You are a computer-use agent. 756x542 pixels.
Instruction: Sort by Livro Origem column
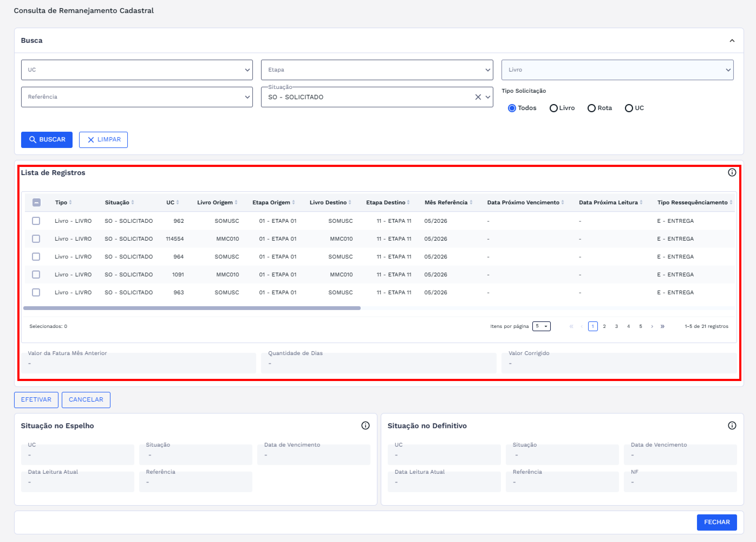coord(217,202)
